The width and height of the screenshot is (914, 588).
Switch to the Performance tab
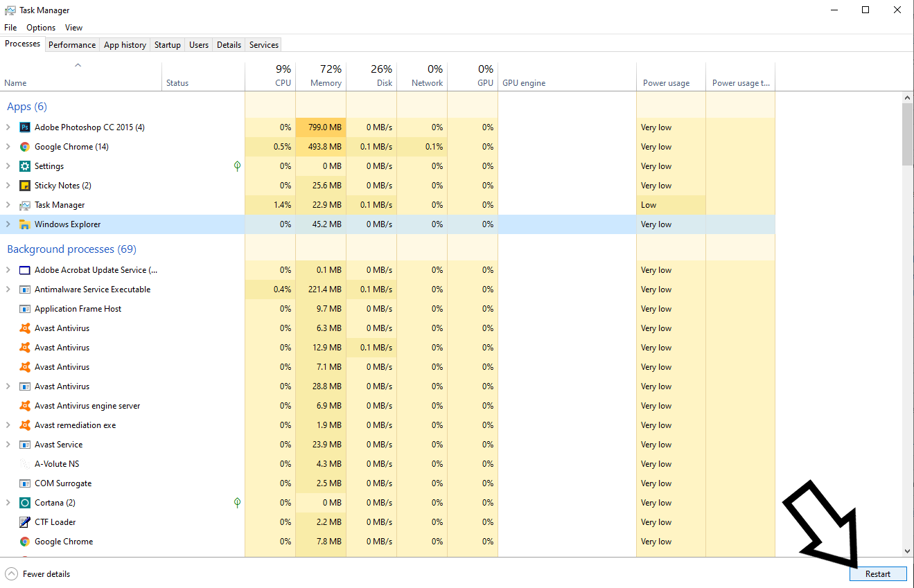coord(72,45)
